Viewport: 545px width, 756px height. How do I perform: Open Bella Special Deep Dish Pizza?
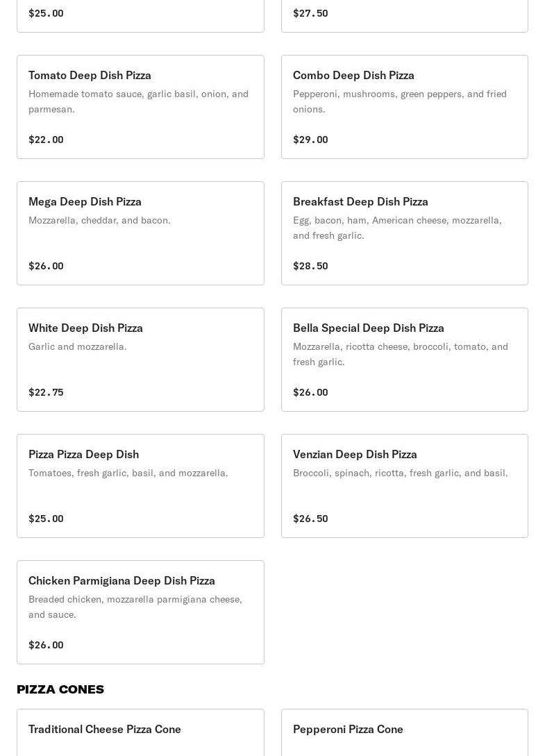(404, 360)
